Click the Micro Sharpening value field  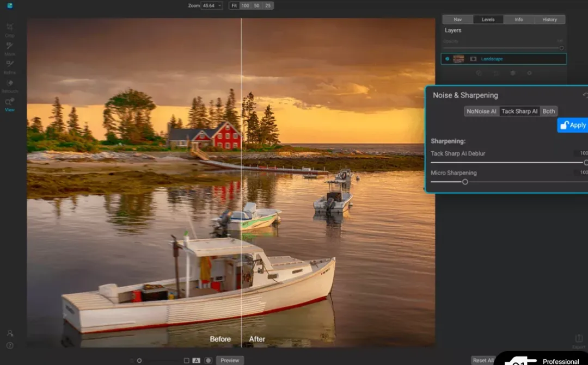click(x=582, y=172)
